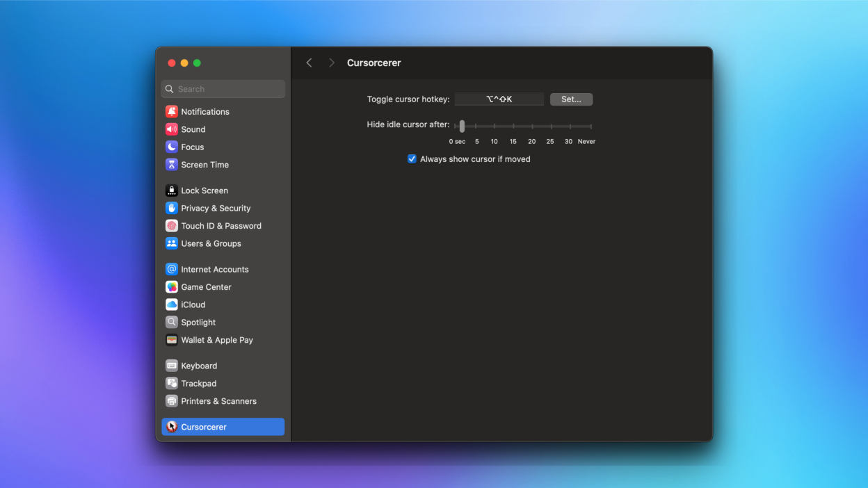Open the Focus label in sidebar
868x488 pixels.
193,147
